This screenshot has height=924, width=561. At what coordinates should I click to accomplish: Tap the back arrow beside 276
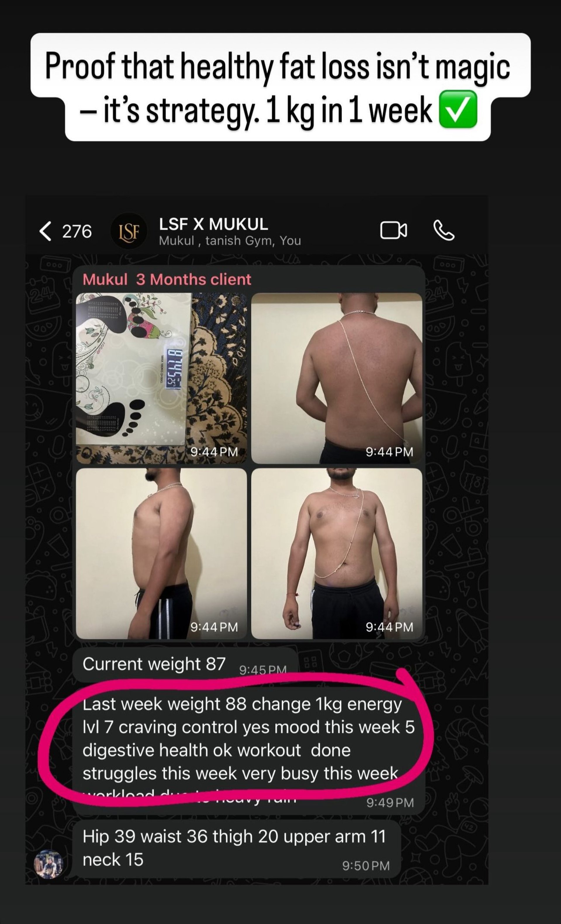pyautogui.click(x=45, y=231)
